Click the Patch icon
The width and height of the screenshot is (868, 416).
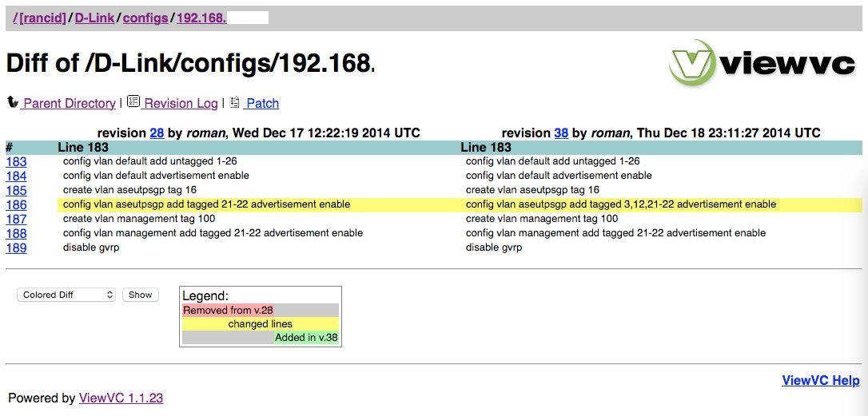tap(234, 102)
